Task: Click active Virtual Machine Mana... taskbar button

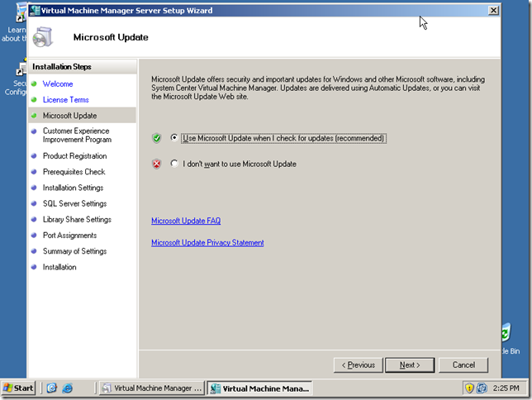Action: 259,388
